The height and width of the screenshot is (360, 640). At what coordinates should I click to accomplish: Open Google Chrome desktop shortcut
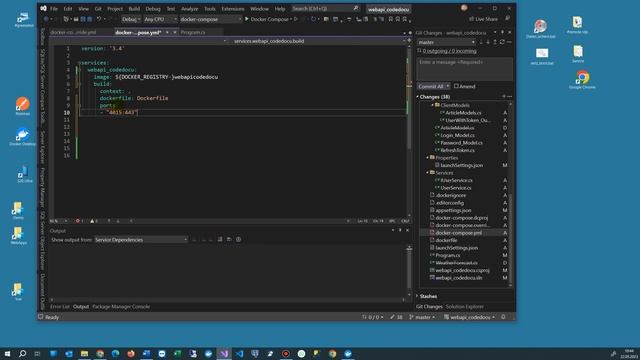[x=582, y=80]
